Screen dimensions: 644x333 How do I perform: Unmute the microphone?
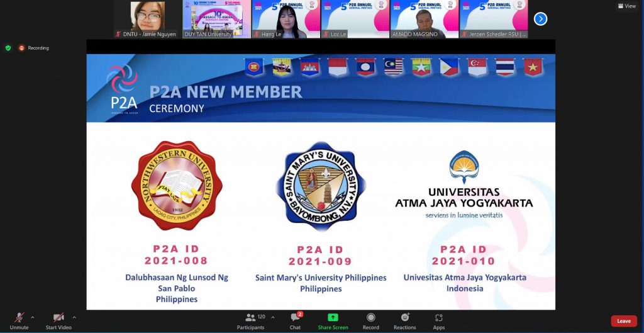pos(19,321)
